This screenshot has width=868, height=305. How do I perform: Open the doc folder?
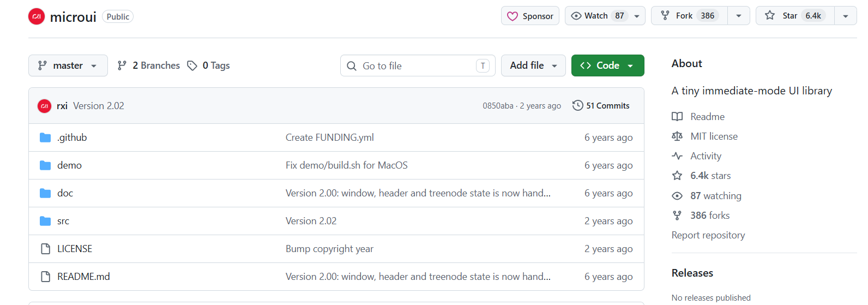point(65,193)
